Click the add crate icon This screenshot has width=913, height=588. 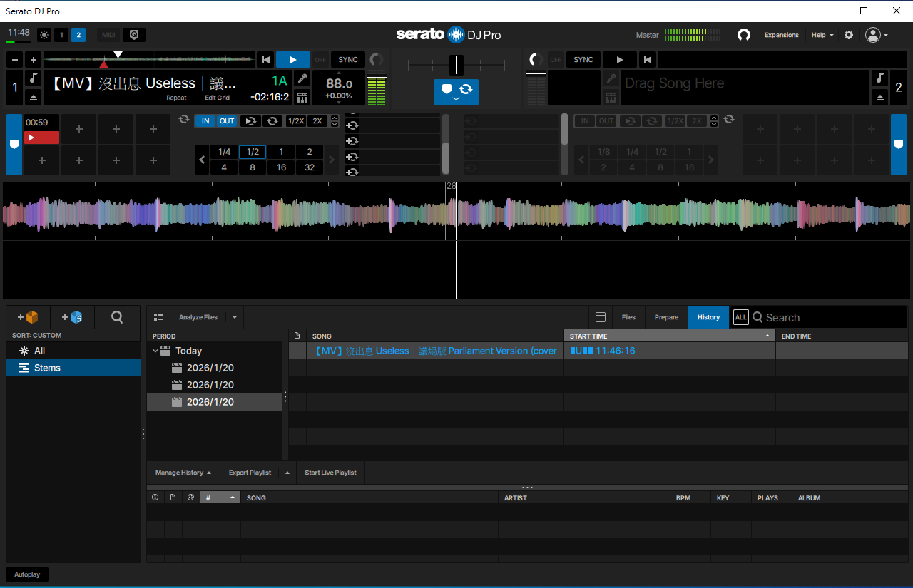click(x=29, y=317)
